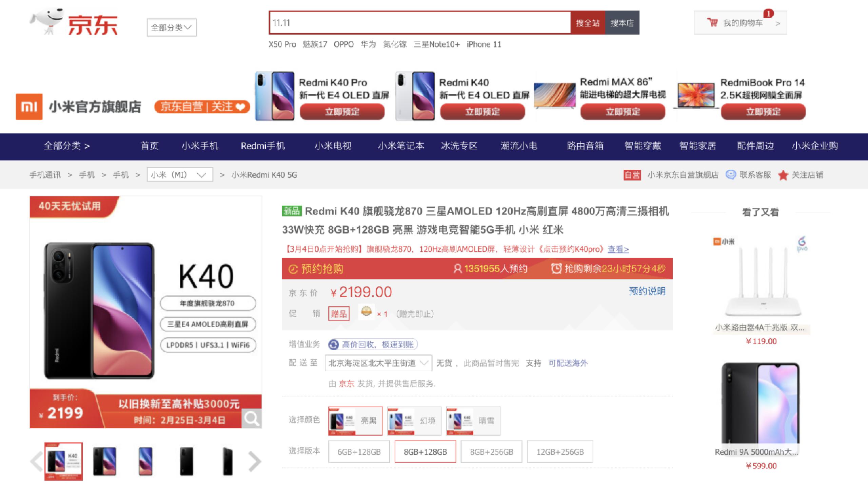This screenshot has height=484, width=868.
Task: Click the 新品 green badge
Action: [x=292, y=211]
